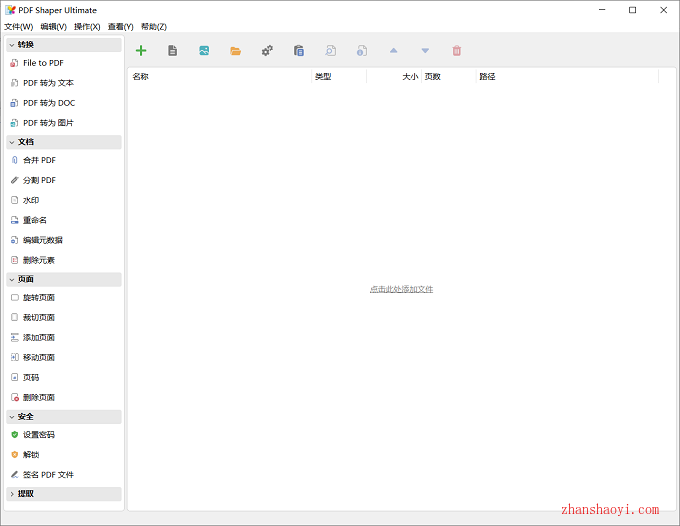Collapse the 文档 section header
This screenshot has height=526, width=680.
(64, 142)
